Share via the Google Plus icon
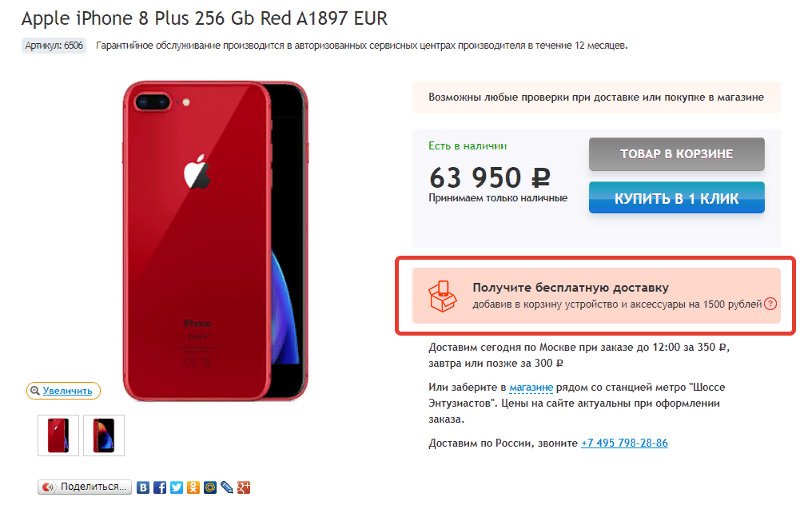 tap(244, 487)
